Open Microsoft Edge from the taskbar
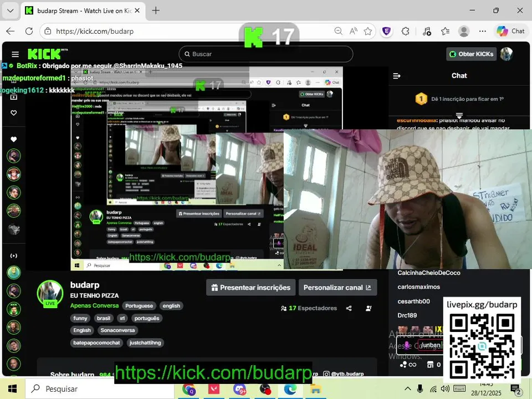This screenshot has height=399, width=532. (290, 389)
